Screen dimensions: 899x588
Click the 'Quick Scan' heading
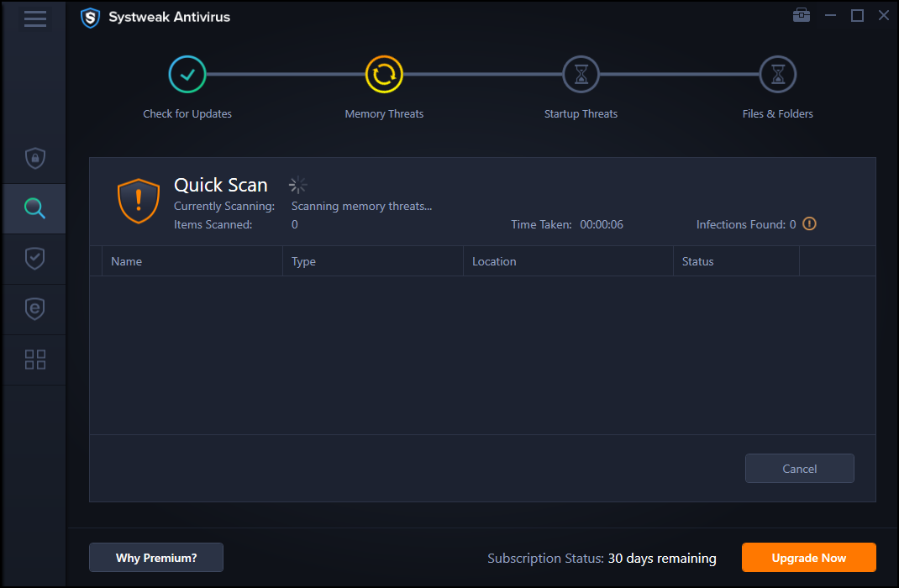[x=221, y=185]
